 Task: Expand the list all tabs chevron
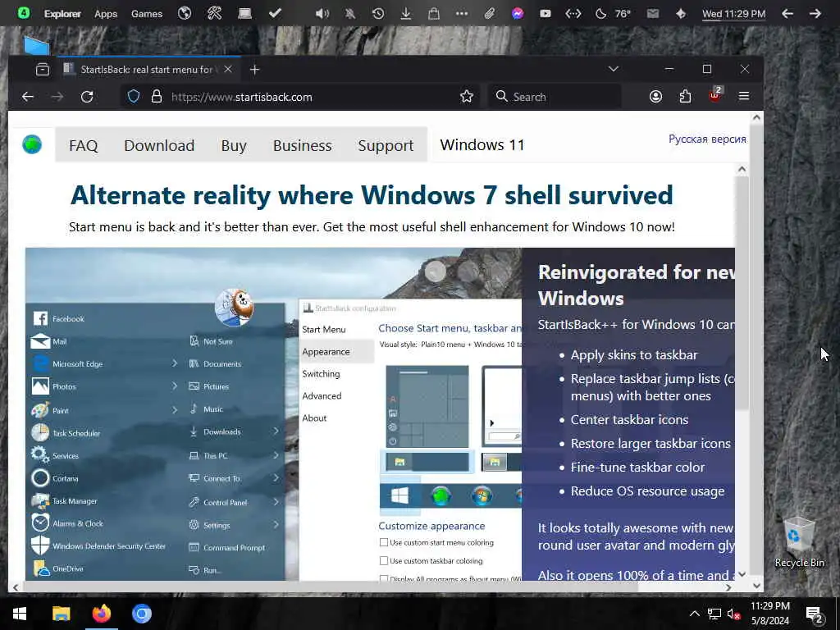pyautogui.click(x=614, y=69)
